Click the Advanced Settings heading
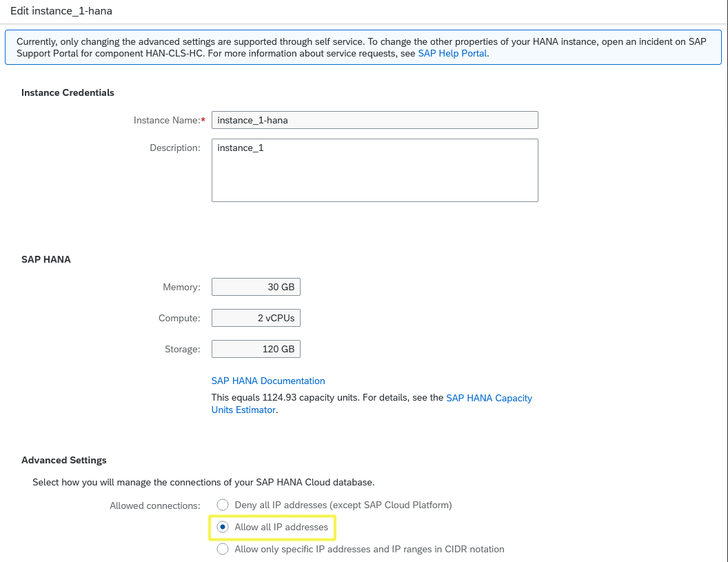This screenshot has height=562, width=728. point(64,460)
